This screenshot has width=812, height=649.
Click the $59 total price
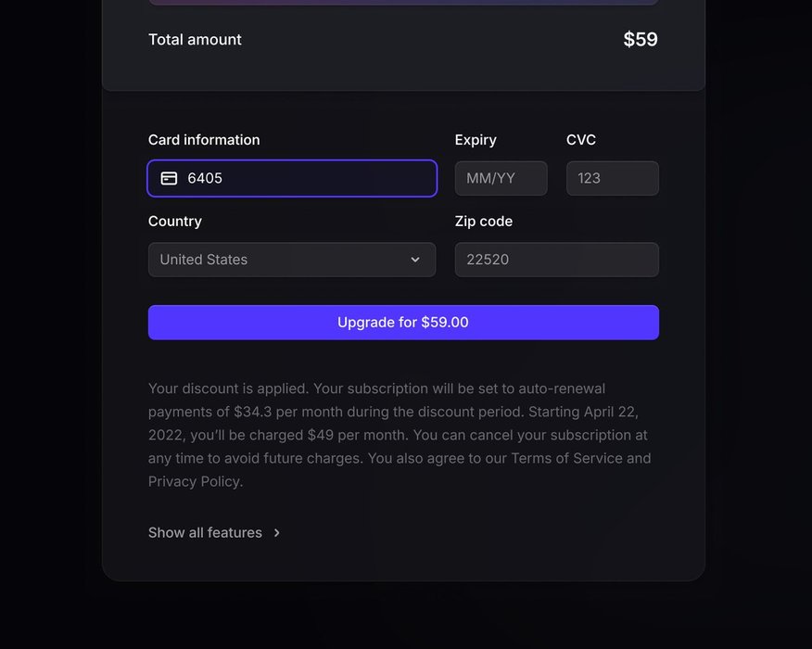pos(641,40)
